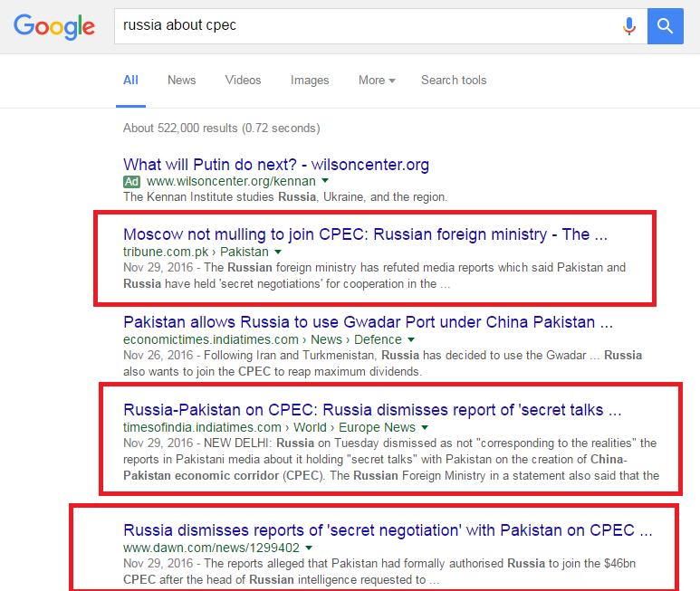Screen dimensions: 700x591
Task: Open 'Russia dismisses reports of secret negotiation' result
Action: (388, 529)
